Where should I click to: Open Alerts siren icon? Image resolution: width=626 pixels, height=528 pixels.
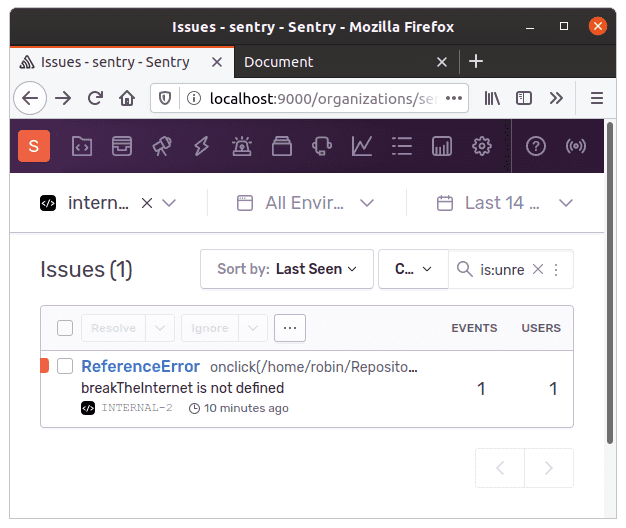click(242, 146)
